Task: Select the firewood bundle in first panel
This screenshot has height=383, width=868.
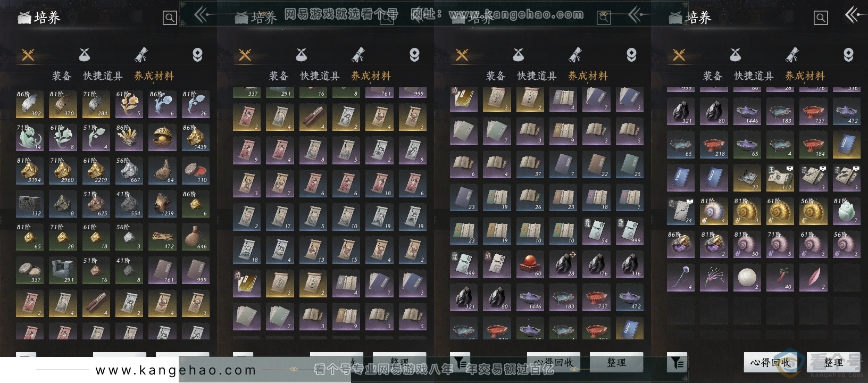Action: click(x=162, y=237)
